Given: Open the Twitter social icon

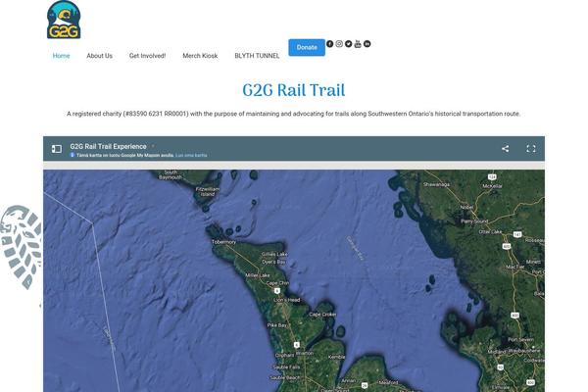Looking at the screenshot, I should pos(348,44).
